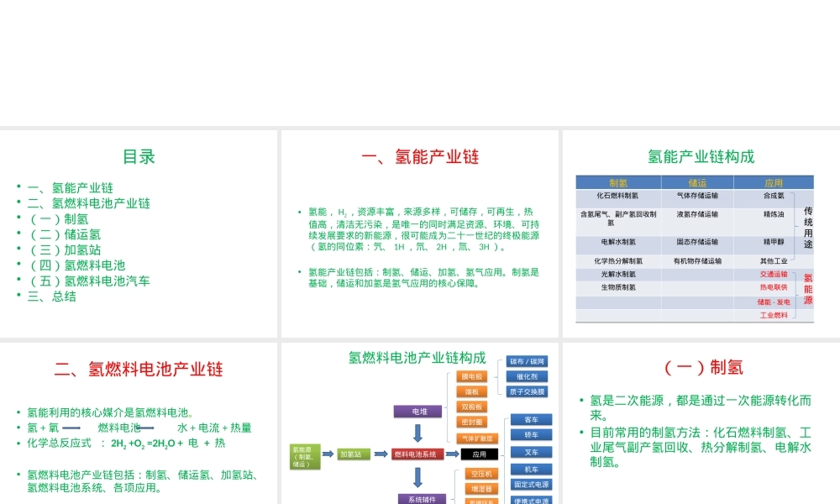Select paragraph beginning 氢能产业链包括：制氢、储运
This screenshot has height=504, width=840.
tap(423, 277)
